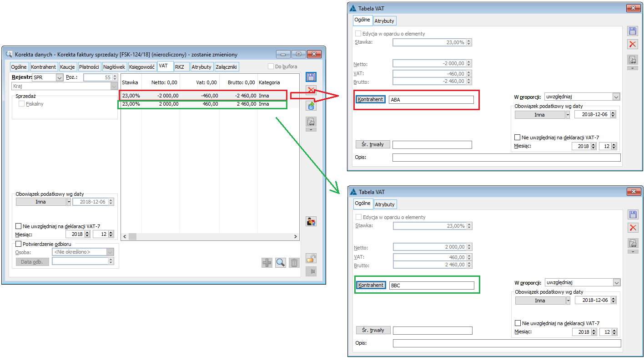Expand the arrow under the calculator in the upper Tabela VAT
This screenshot has width=644, height=362.
click(633, 68)
